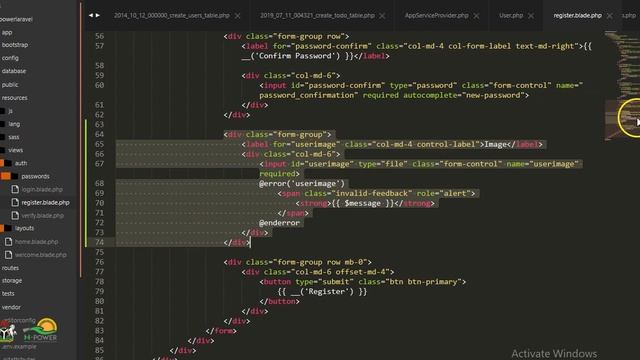Collapse the auth folder
The image size is (640, 360).
pyautogui.click(x=21, y=163)
